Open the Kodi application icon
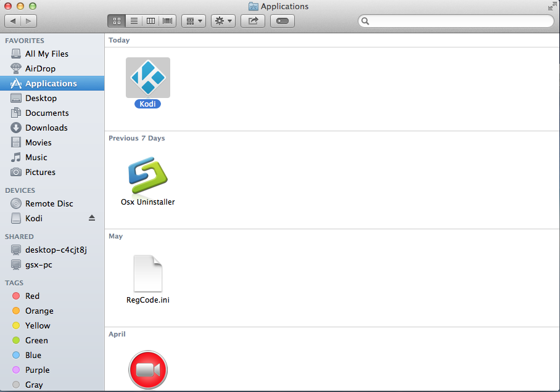560x392 pixels. click(x=148, y=78)
